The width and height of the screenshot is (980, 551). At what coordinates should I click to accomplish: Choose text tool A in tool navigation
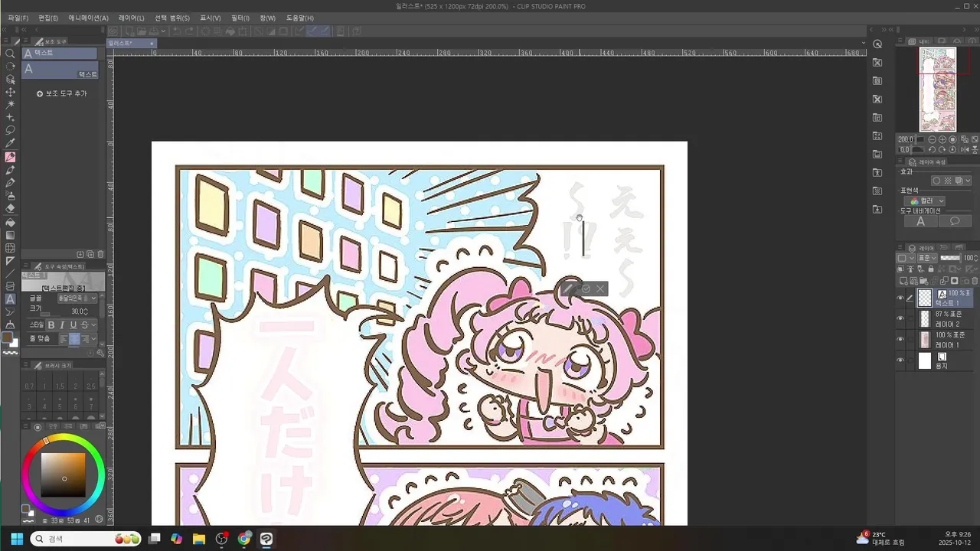click(x=921, y=221)
